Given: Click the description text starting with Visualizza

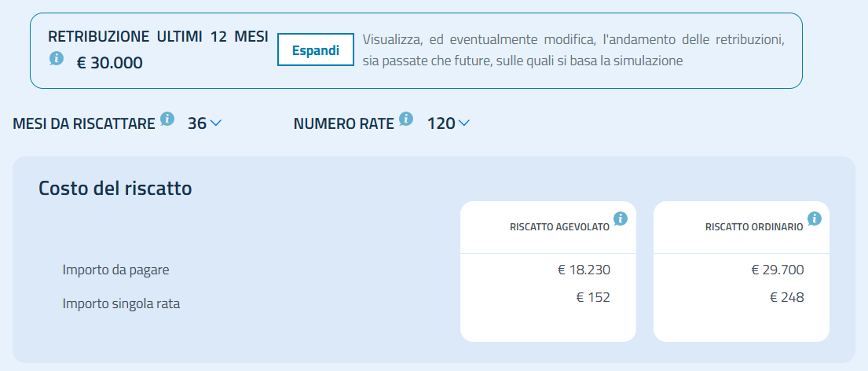Looking at the screenshot, I should [573, 50].
